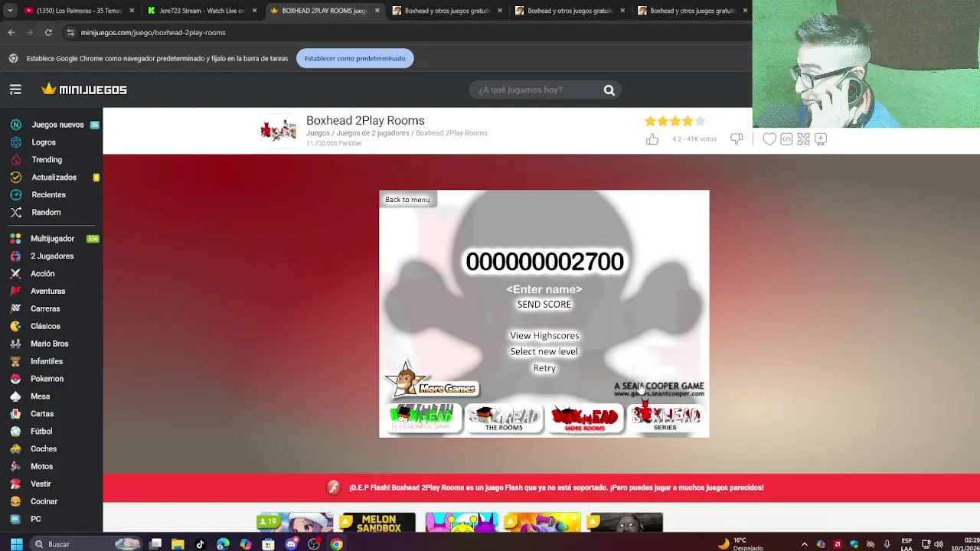The height and width of the screenshot is (551, 980).
Task: Select Mesa category icon
Action: coord(15,396)
